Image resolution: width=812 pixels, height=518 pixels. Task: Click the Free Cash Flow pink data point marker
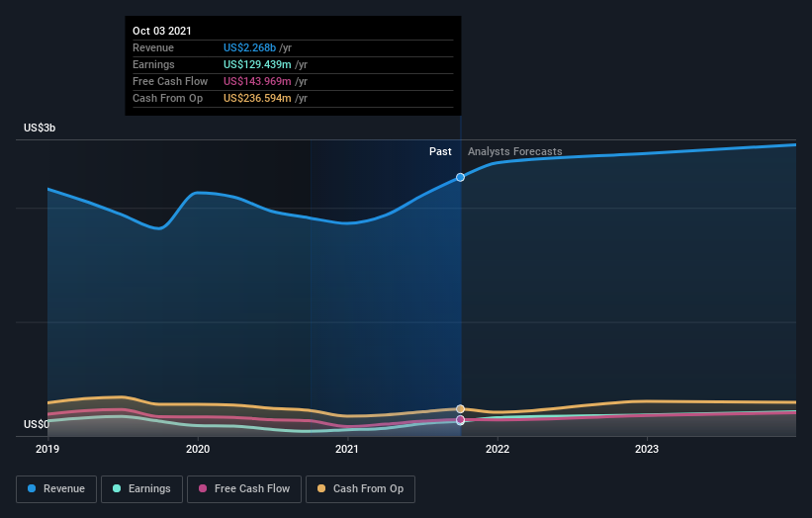460,419
